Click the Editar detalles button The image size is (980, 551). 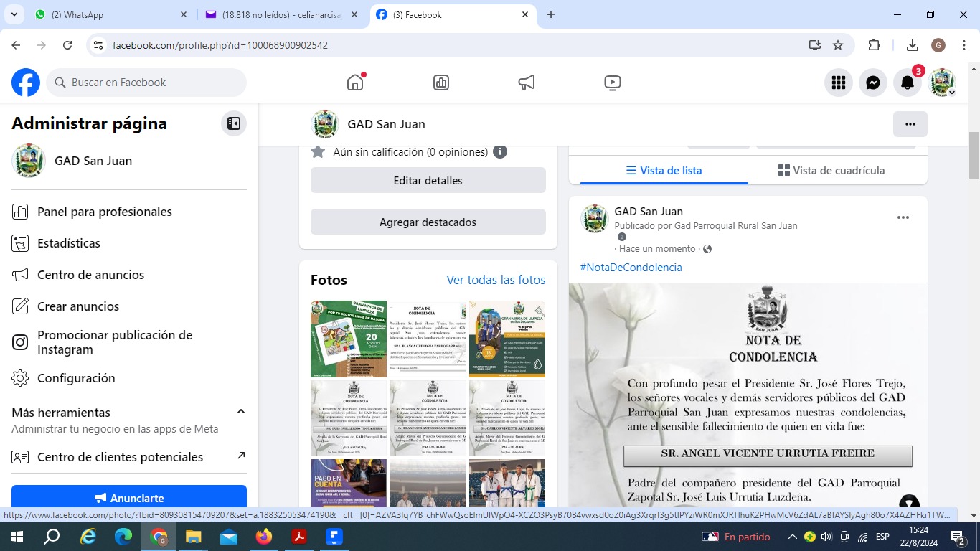tap(428, 181)
